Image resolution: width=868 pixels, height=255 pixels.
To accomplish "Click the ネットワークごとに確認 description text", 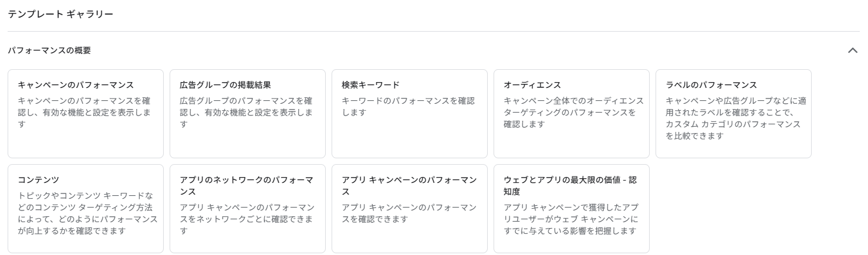I will [246, 219].
